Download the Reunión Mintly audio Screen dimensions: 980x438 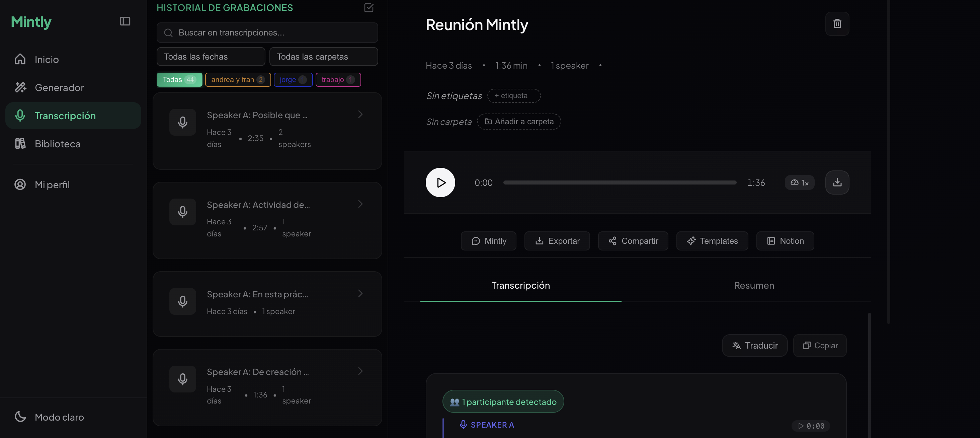[x=837, y=182]
